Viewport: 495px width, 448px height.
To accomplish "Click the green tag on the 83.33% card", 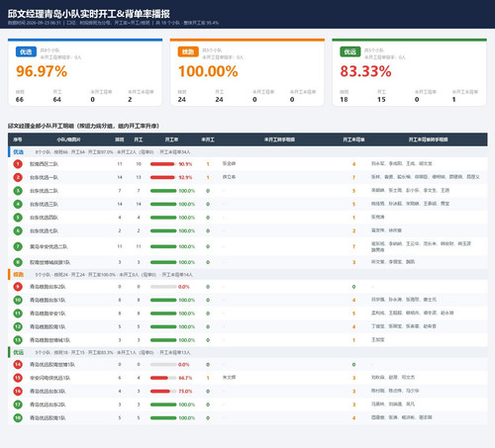I will pyautogui.click(x=350, y=51).
